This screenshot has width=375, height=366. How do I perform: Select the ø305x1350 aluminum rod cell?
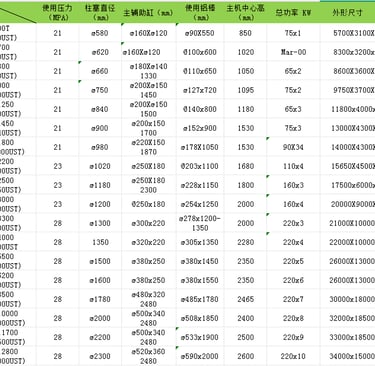[200, 242]
